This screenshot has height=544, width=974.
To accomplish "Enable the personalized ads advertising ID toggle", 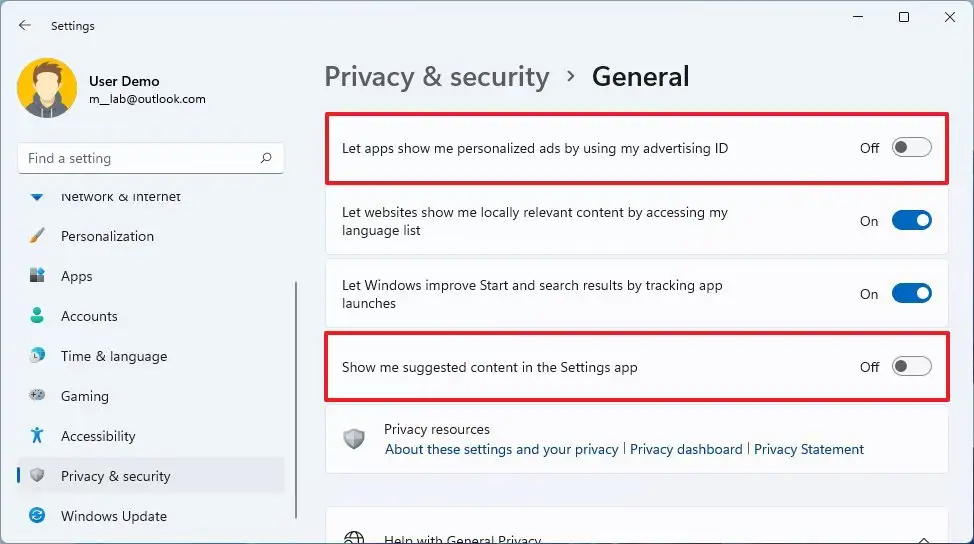I will [911, 148].
